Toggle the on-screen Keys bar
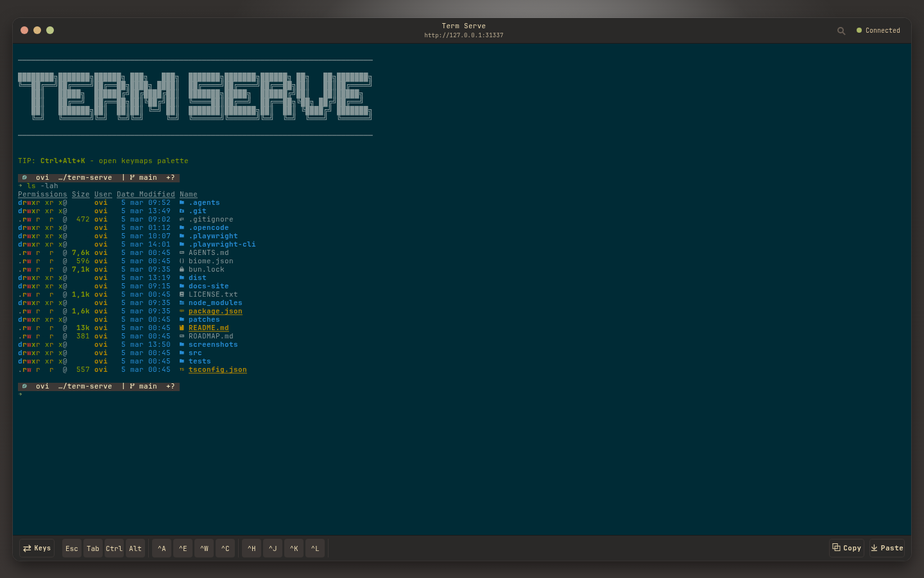 [36, 548]
